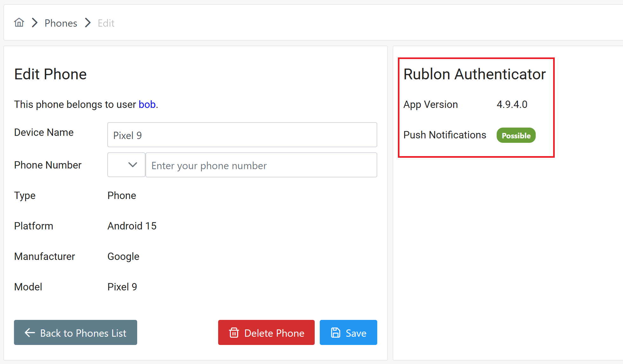This screenshot has width=623, height=364.
Task: Click first breadcrumb chevron separator
Action: point(35,23)
